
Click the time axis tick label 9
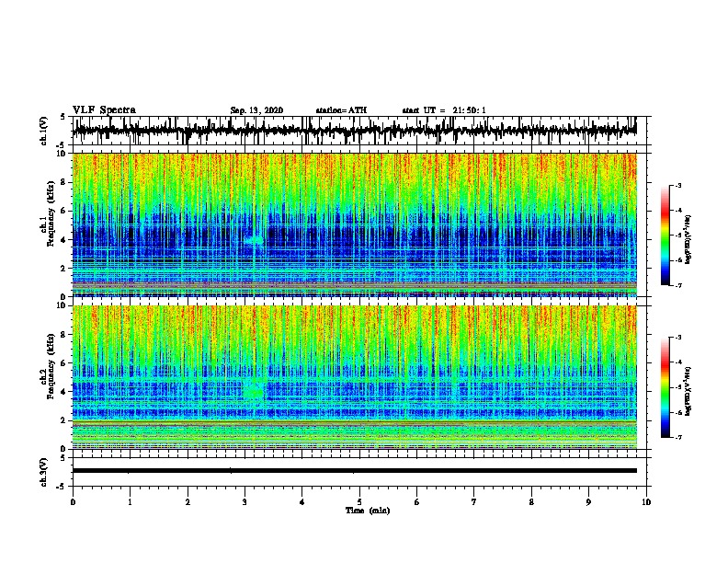coord(588,502)
